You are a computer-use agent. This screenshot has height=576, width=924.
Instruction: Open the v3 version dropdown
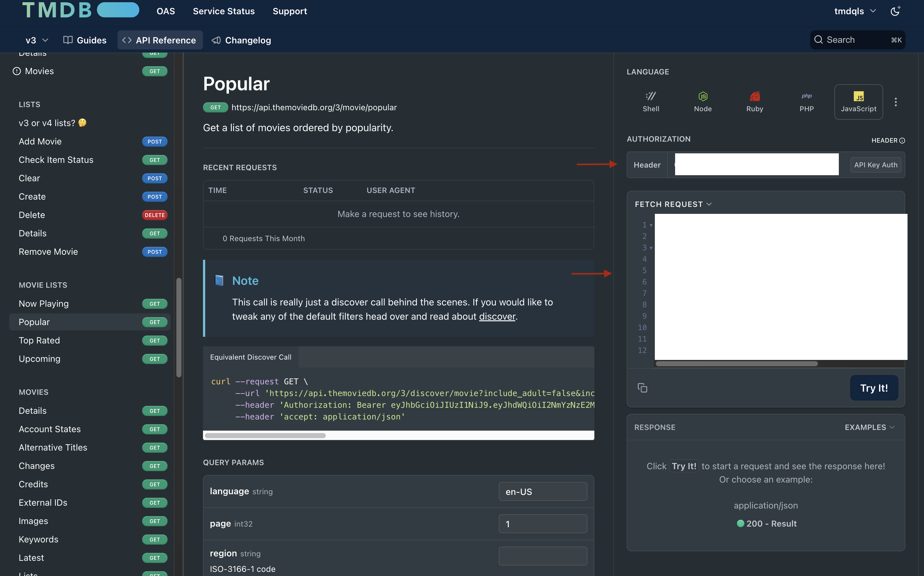point(37,40)
